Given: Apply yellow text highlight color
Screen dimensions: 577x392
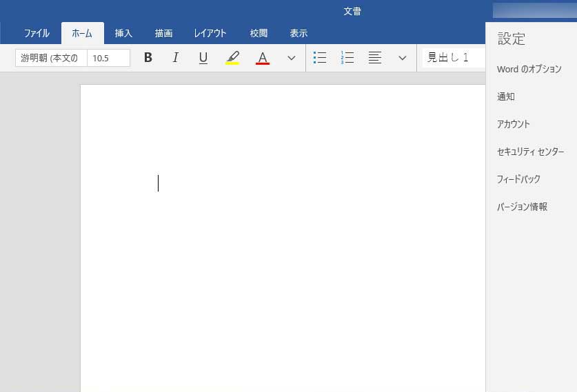Looking at the screenshot, I should [x=232, y=58].
